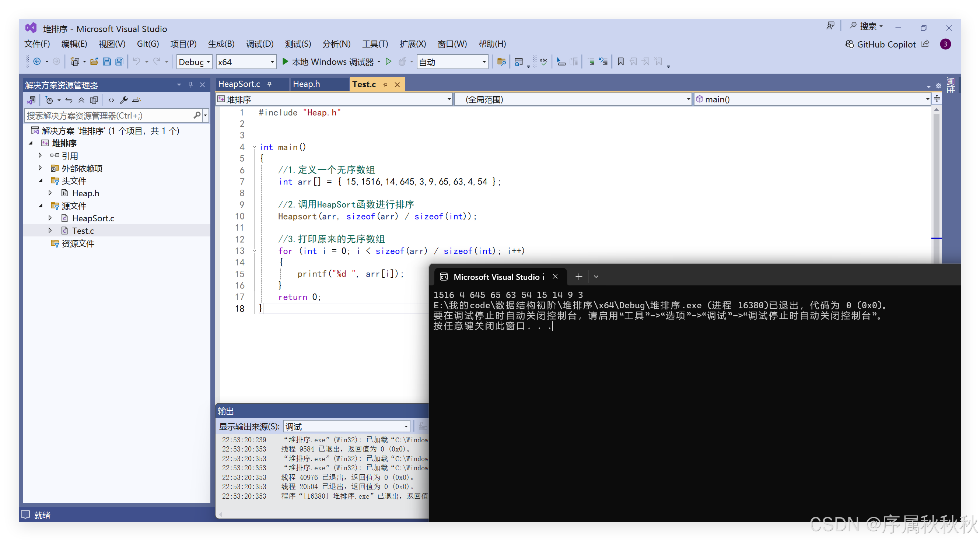Open the 调试(D) menu

pyautogui.click(x=259, y=44)
